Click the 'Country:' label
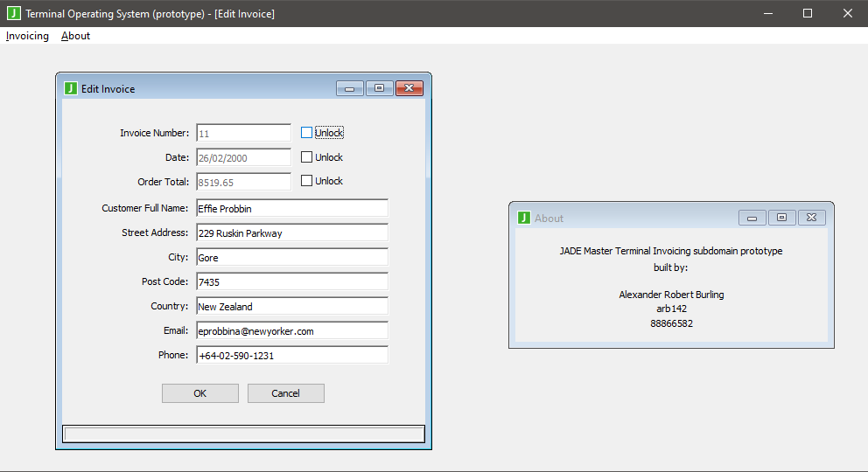Image resolution: width=868 pixels, height=472 pixels. tap(170, 306)
